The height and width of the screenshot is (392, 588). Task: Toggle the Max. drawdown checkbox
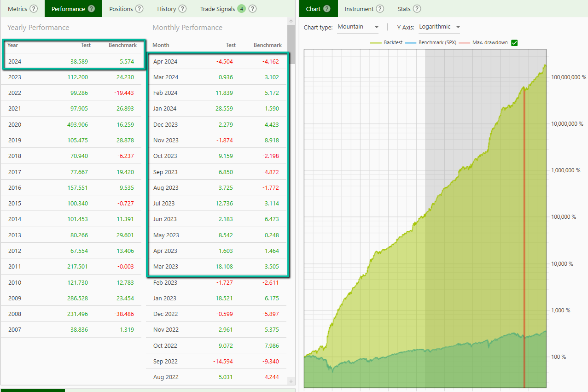point(515,43)
